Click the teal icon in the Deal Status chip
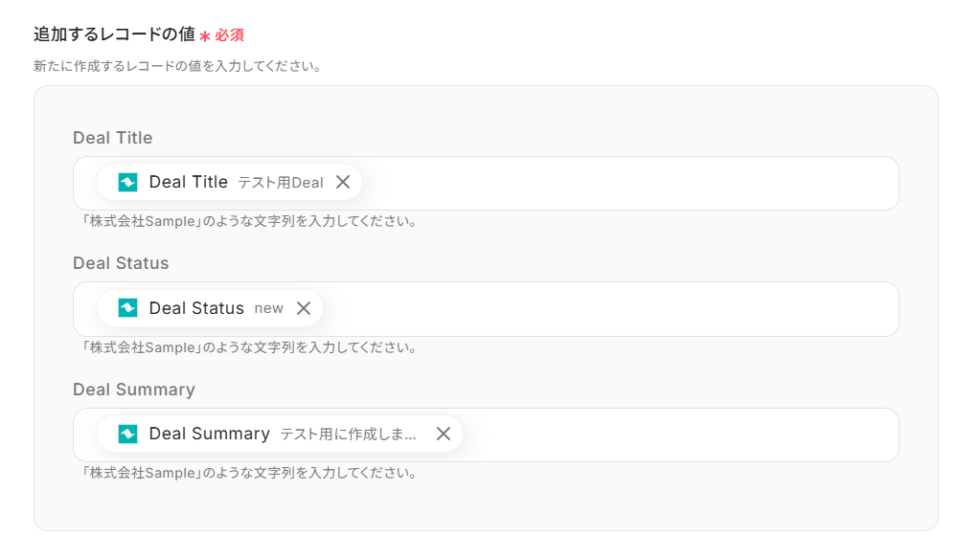Viewport: 980px width, 558px height. (127, 308)
